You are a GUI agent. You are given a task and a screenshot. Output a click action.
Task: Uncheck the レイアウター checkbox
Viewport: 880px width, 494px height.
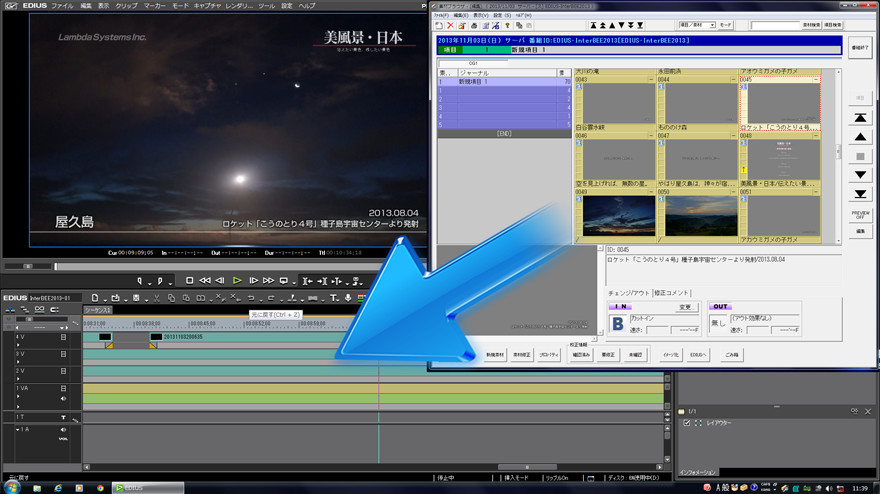tap(686, 423)
